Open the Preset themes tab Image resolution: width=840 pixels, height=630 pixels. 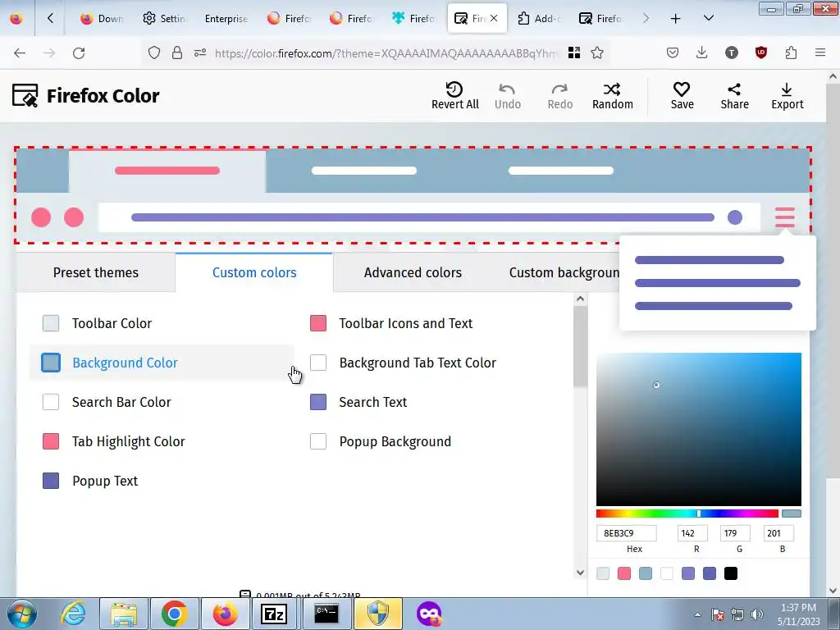pyautogui.click(x=96, y=272)
